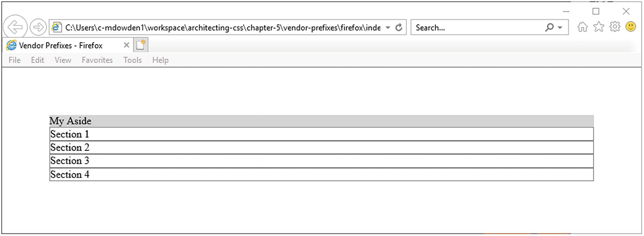
Task: Click the address bar file path
Action: [223, 28]
